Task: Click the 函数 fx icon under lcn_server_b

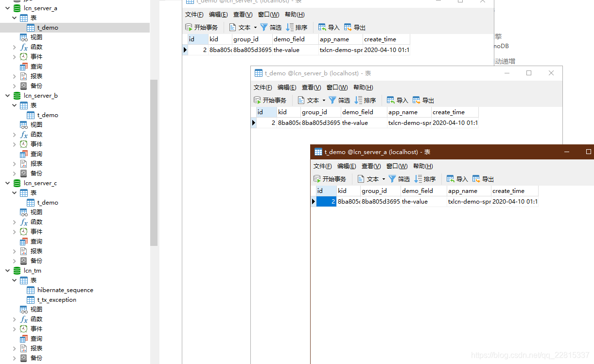Action: tap(23, 135)
